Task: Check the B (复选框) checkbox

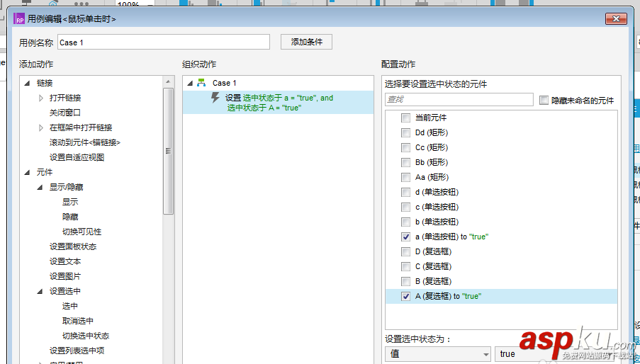Action: click(405, 281)
